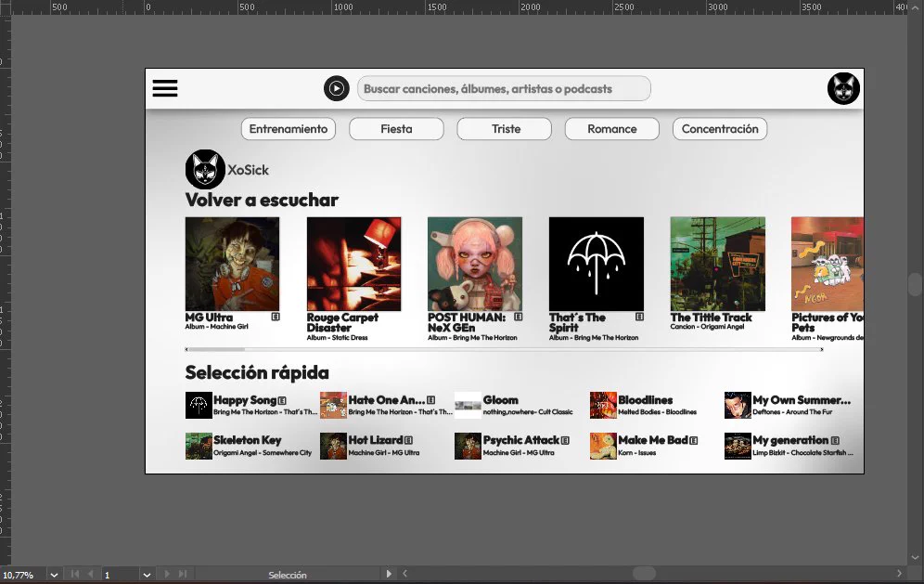The width and height of the screenshot is (924, 584).
Task: Click the horizontal scrollbar right arrow
Action: pyautogui.click(x=899, y=574)
